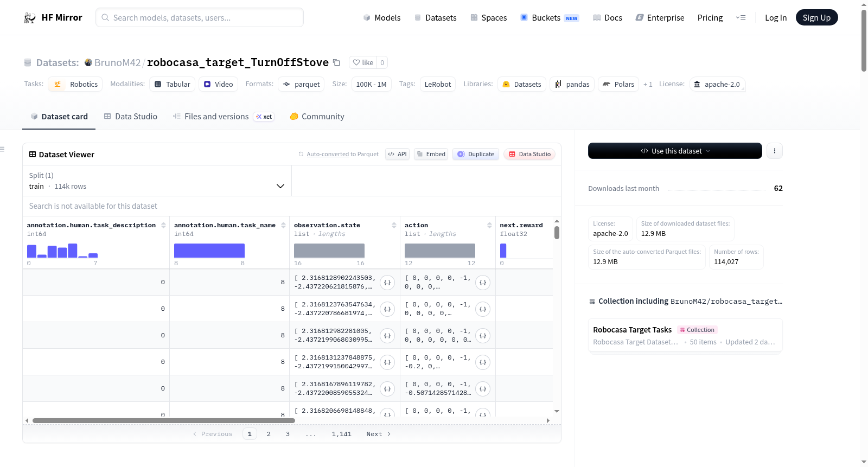This screenshot has width=868, height=467.
Task: Click the page's vertical scrollbar thumb
Action: tap(864, 40)
